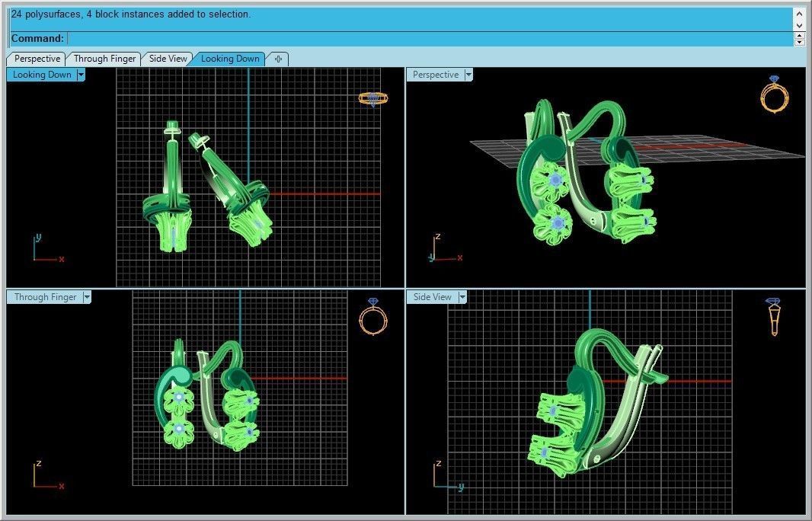Viewport: 812px width, 521px height.
Task: Click the ZX axis indicator in Through Finger view
Action: (48, 475)
